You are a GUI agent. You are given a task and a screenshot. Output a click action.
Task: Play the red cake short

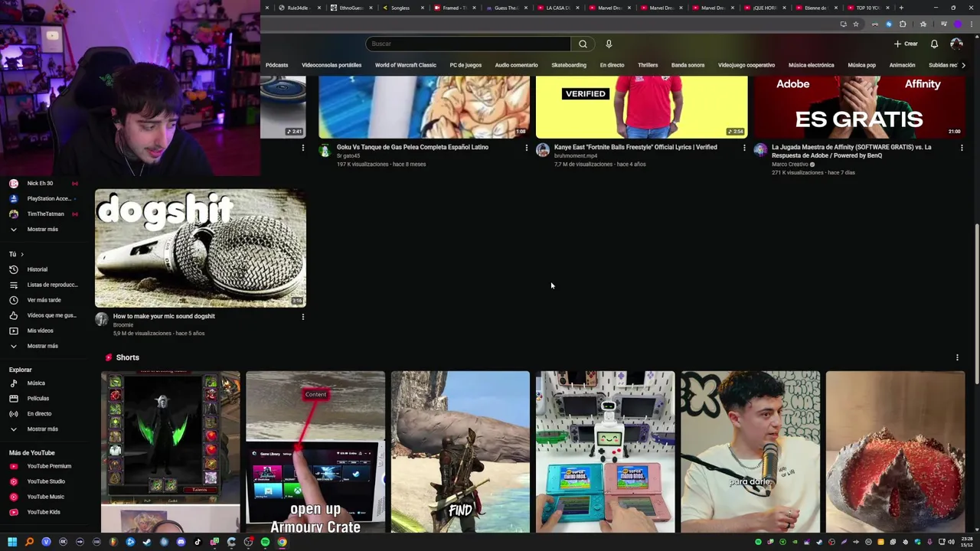[x=895, y=452]
